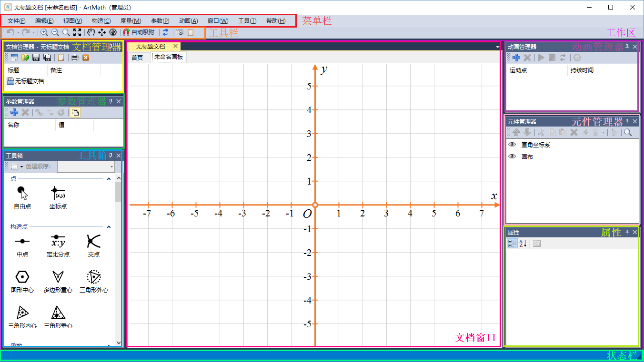Select the 交点 tool in toolbox
This screenshot has height=362, width=644.
click(94, 245)
